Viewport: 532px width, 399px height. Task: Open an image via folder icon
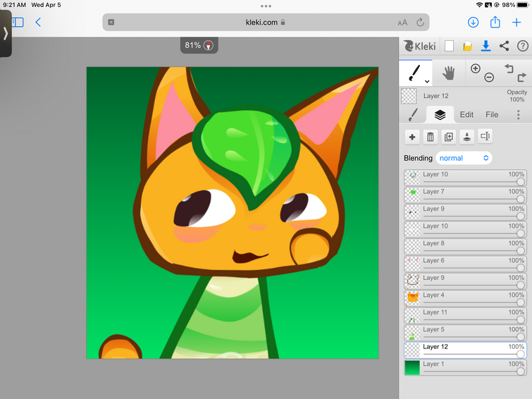467,47
